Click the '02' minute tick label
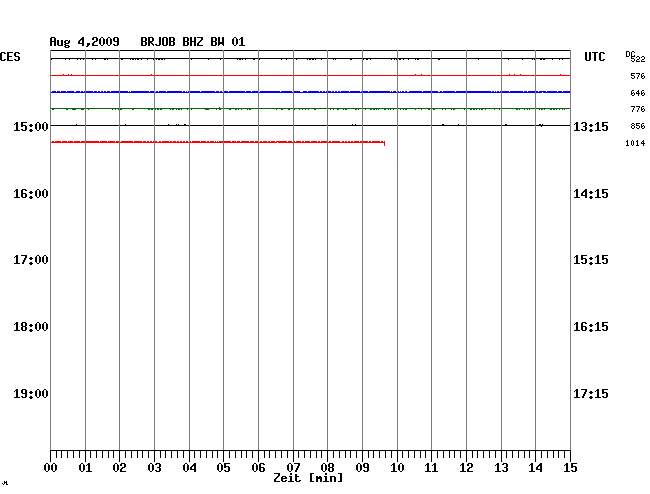 119,468
